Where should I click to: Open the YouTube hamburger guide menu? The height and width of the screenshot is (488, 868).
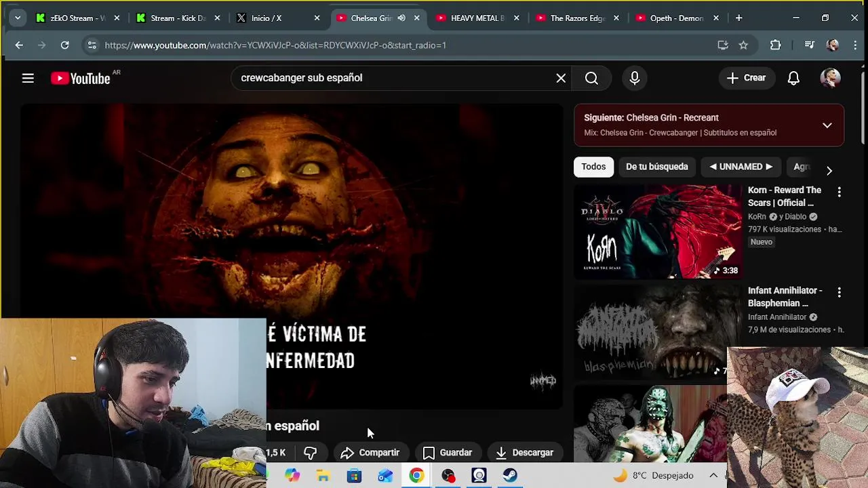[28, 79]
